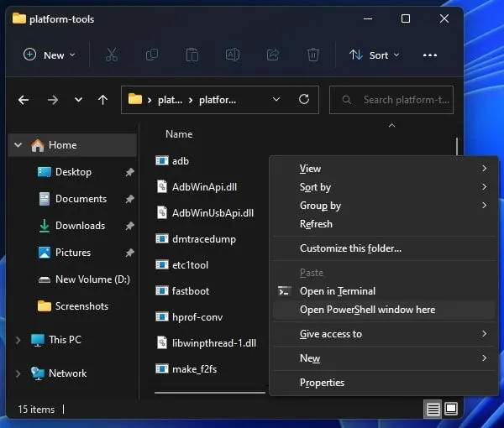Open the See more three-dots menu
Screen dimensions: 504x428
pos(430,55)
